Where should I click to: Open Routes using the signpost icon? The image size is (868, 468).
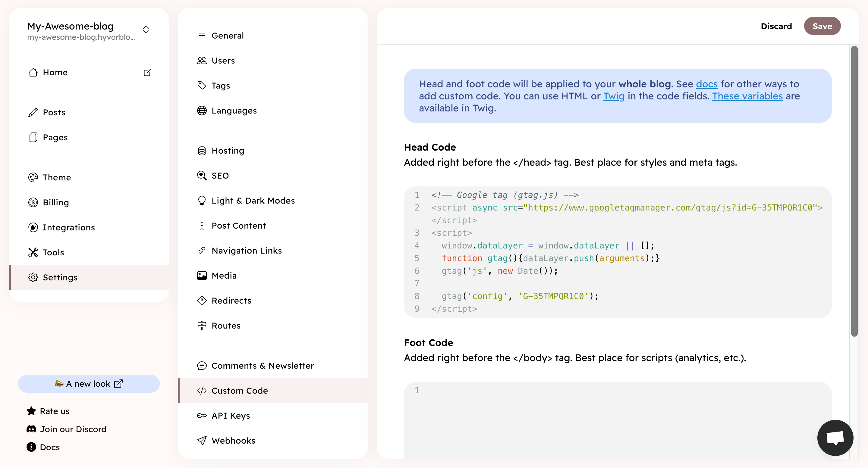202,325
